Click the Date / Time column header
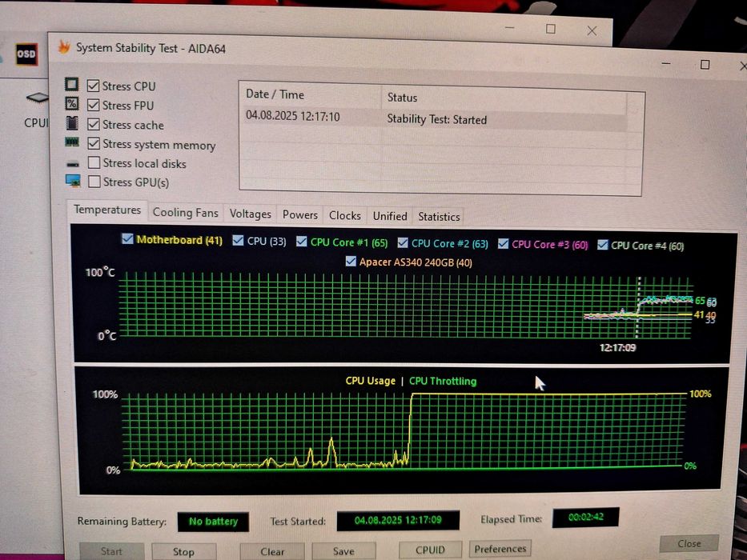747x560 pixels. [x=311, y=95]
